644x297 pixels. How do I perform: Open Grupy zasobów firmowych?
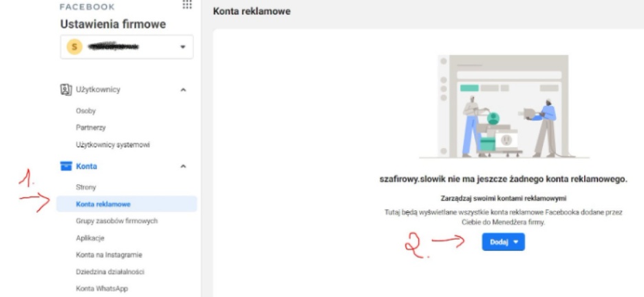point(117,221)
